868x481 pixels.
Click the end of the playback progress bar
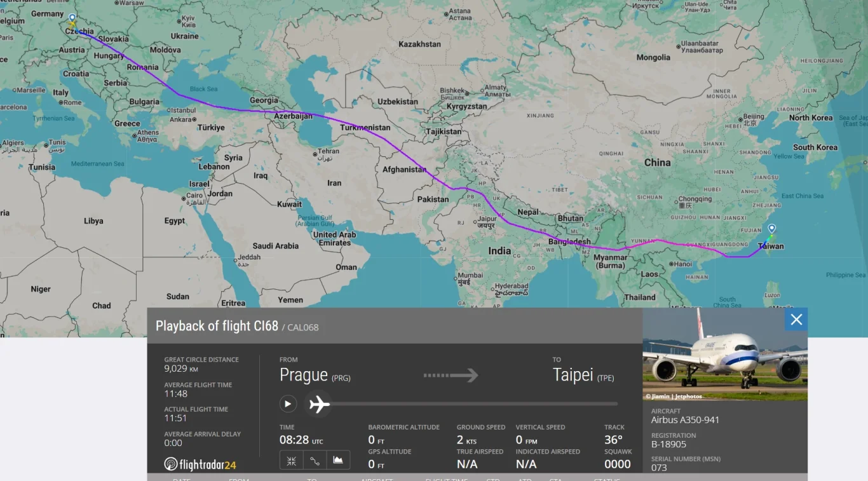tap(616, 403)
